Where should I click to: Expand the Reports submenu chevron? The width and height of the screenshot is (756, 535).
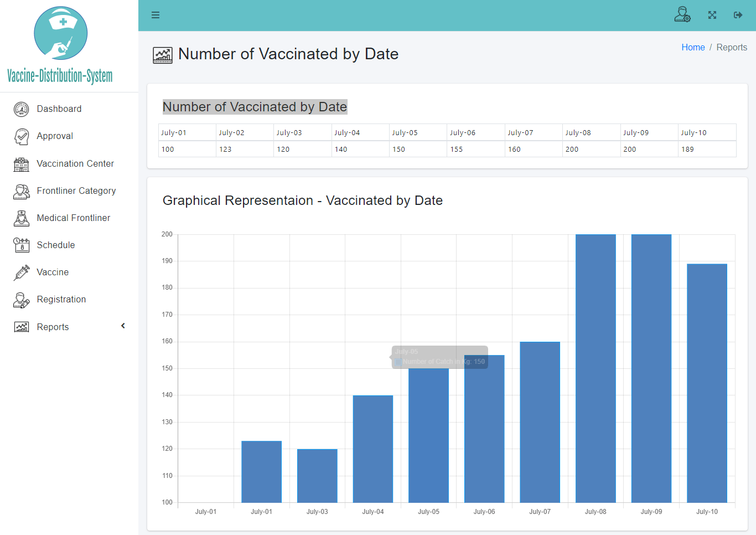[123, 326]
